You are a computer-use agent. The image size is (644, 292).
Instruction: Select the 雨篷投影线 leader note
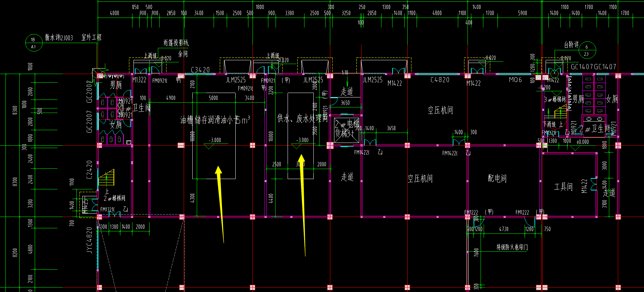pyautogui.click(x=176, y=43)
